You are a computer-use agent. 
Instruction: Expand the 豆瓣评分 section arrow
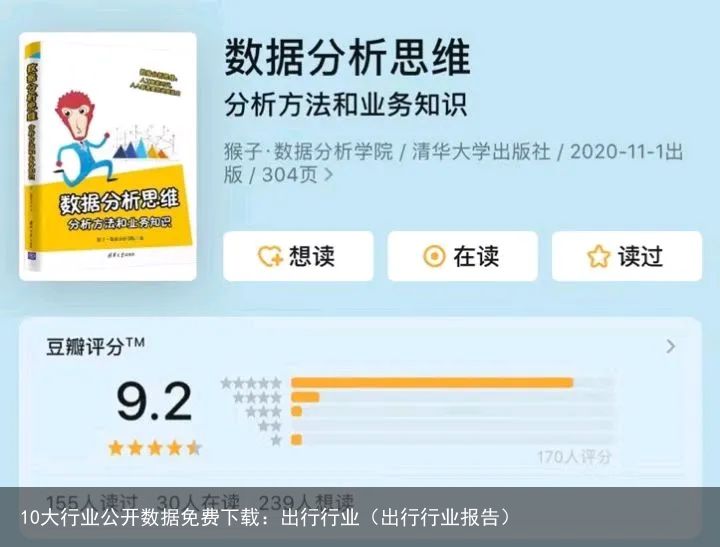click(x=671, y=346)
